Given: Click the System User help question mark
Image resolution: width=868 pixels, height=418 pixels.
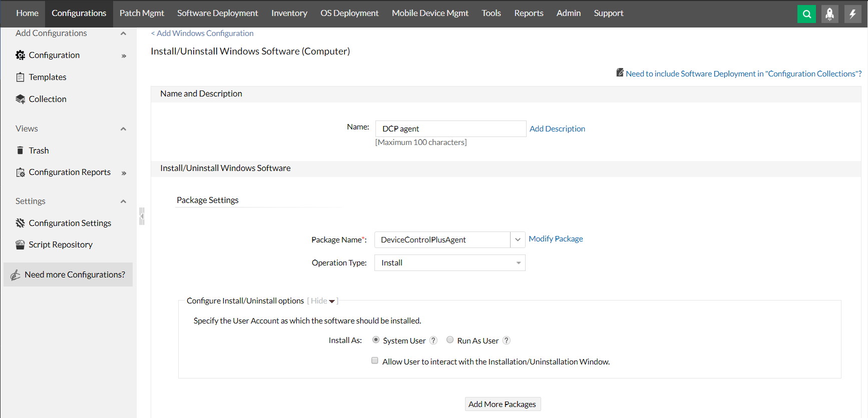Looking at the screenshot, I should (433, 340).
